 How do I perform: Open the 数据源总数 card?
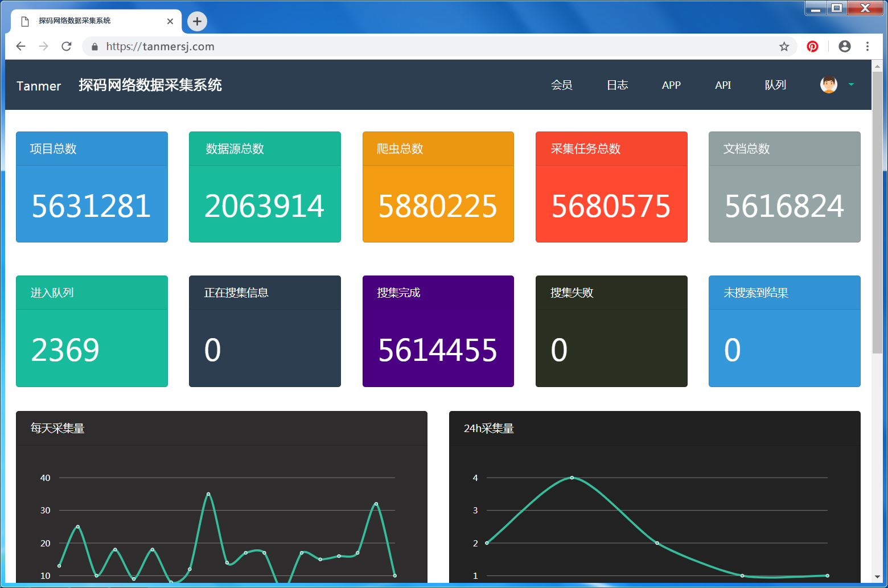pos(265,187)
